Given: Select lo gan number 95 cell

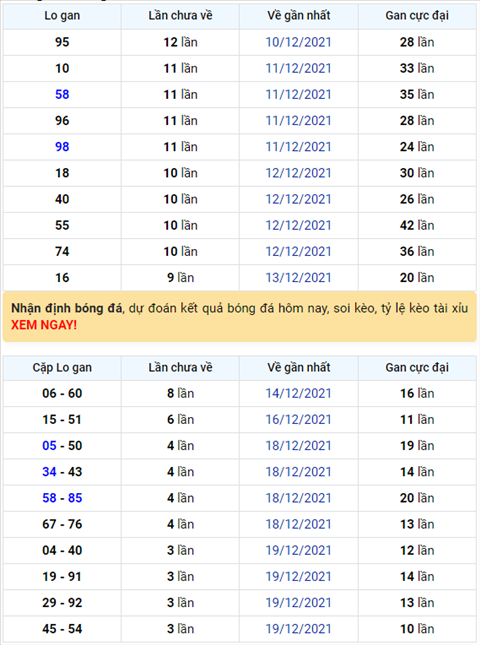Looking at the screenshot, I should point(62,42).
